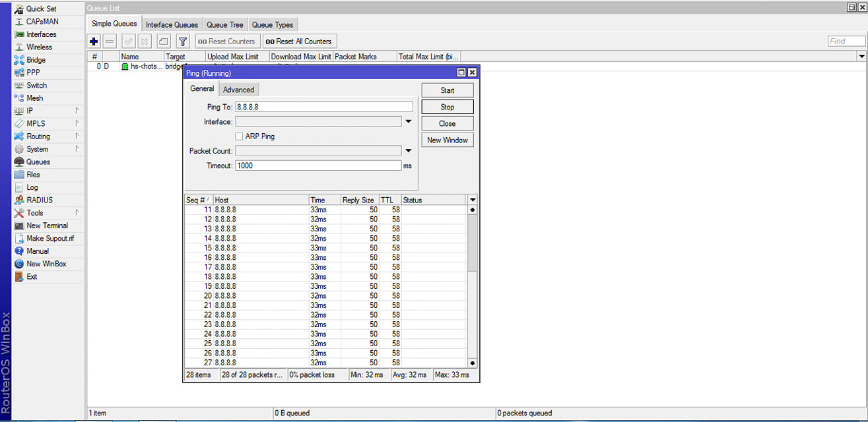Switch to Interface Queues tab

[172, 25]
